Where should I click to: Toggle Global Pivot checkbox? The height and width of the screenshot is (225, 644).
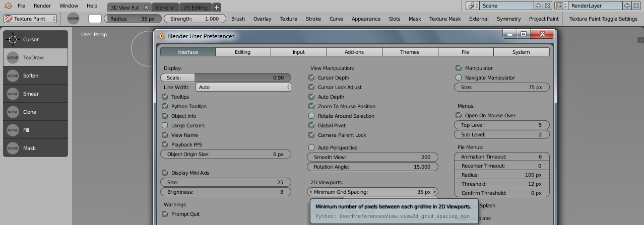pyautogui.click(x=311, y=125)
